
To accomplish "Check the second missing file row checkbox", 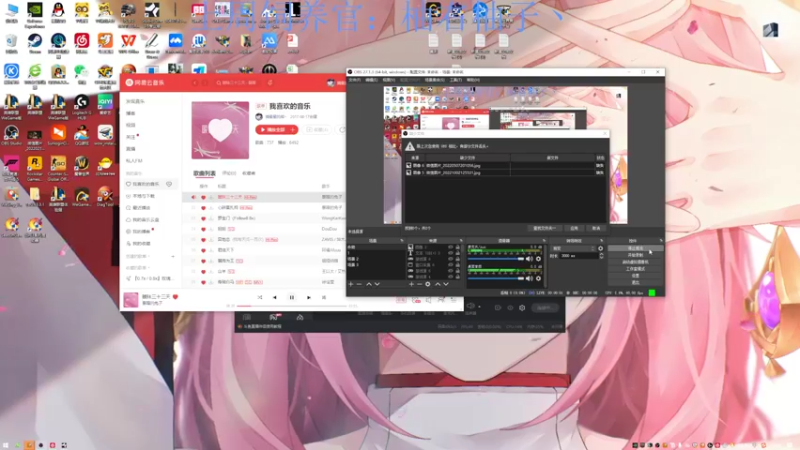I will (x=409, y=173).
